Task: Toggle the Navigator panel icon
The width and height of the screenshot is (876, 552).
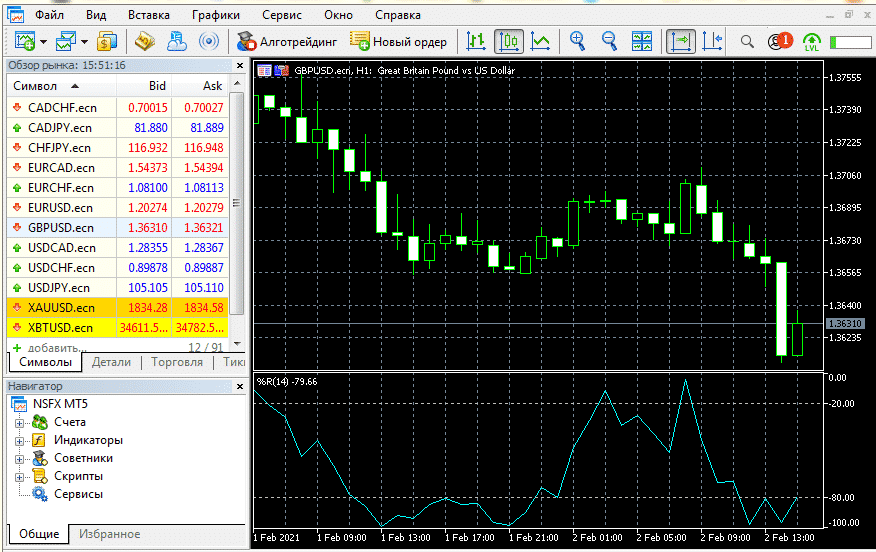Action: pos(177,41)
